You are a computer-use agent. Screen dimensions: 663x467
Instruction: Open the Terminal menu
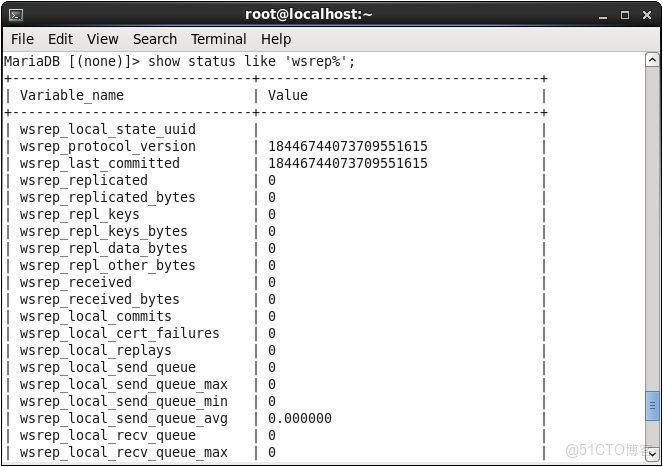coord(218,39)
